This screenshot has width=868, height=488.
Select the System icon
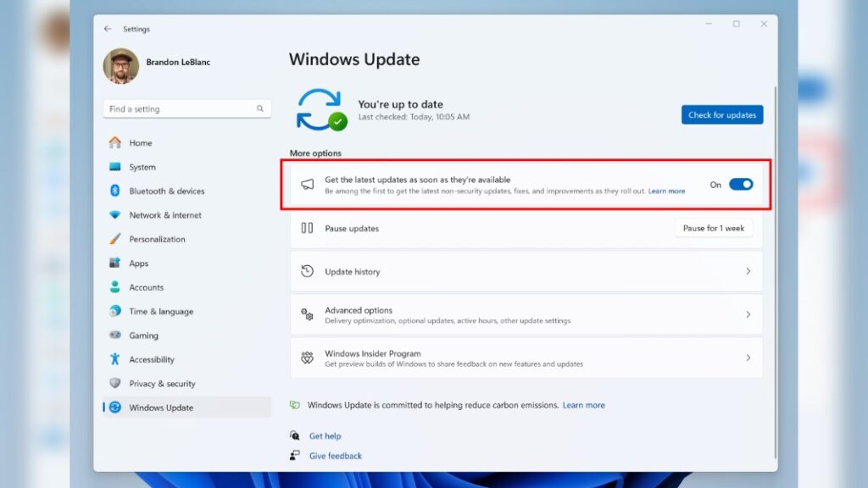[x=121, y=167]
